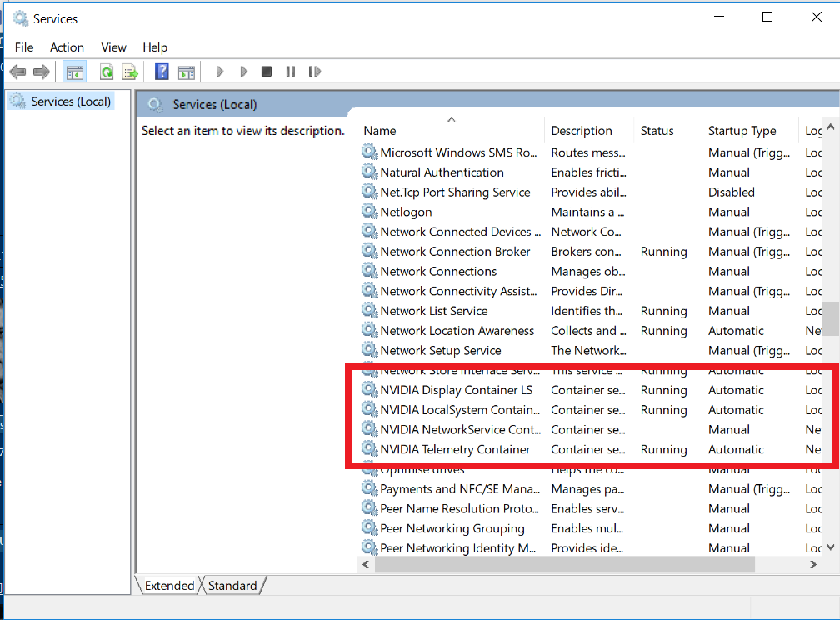This screenshot has height=620, width=840.
Task: Click gear icon beside Payments and NFC/SE Manager
Action: (369, 488)
